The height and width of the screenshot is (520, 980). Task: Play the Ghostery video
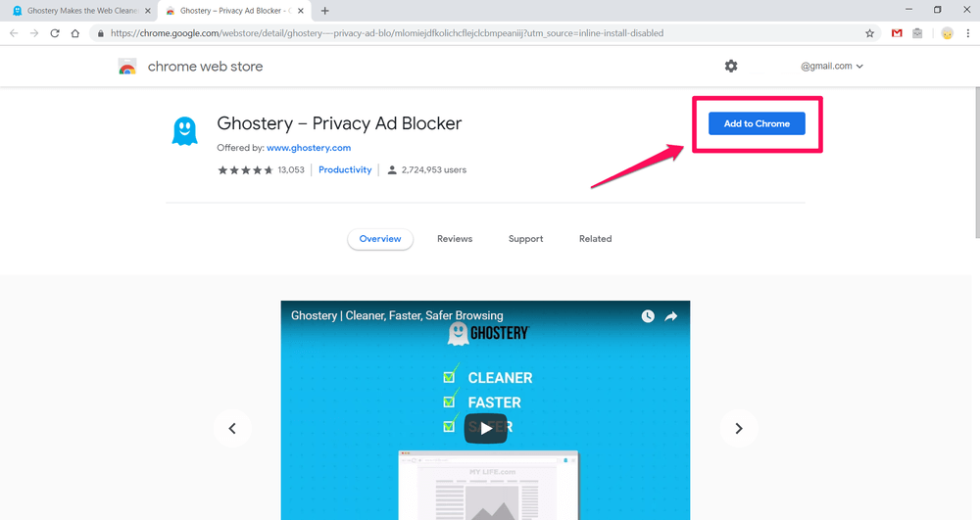coord(486,428)
